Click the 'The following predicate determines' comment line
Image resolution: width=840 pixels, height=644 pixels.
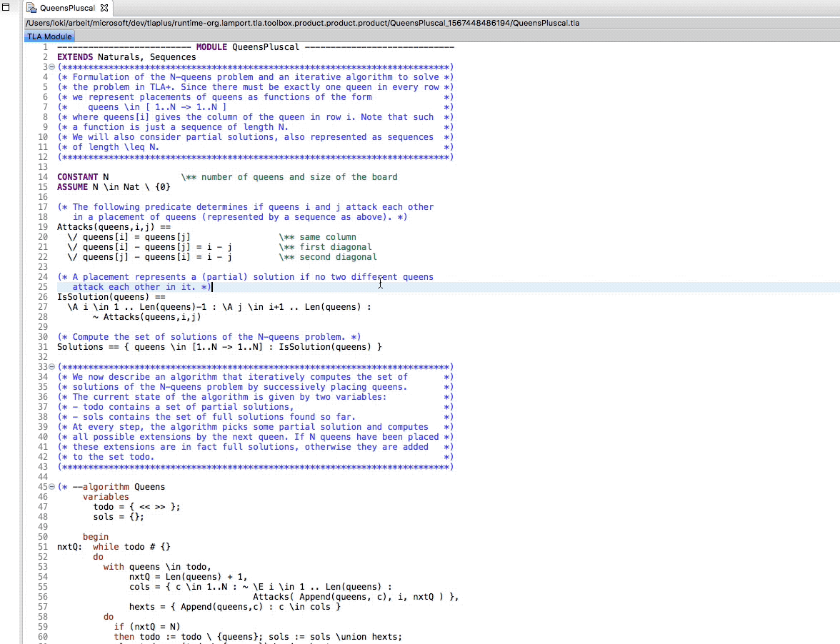(x=246, y=207)
